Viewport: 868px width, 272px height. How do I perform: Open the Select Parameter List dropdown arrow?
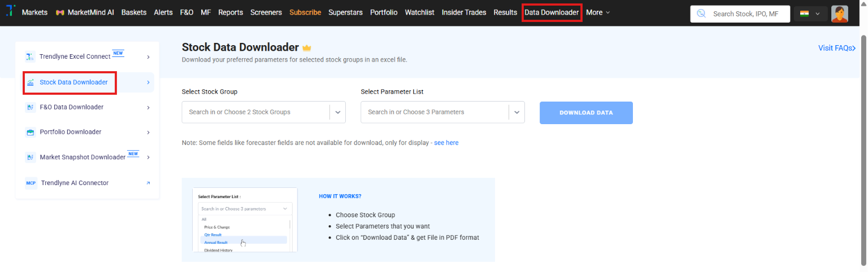pyautogui.click(x=517, y=112)
